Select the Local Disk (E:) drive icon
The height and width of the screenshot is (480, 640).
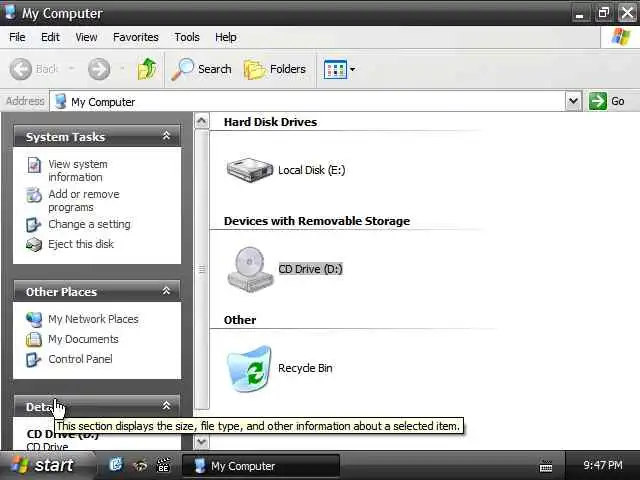pyautogui.click(x=250, y=169)
